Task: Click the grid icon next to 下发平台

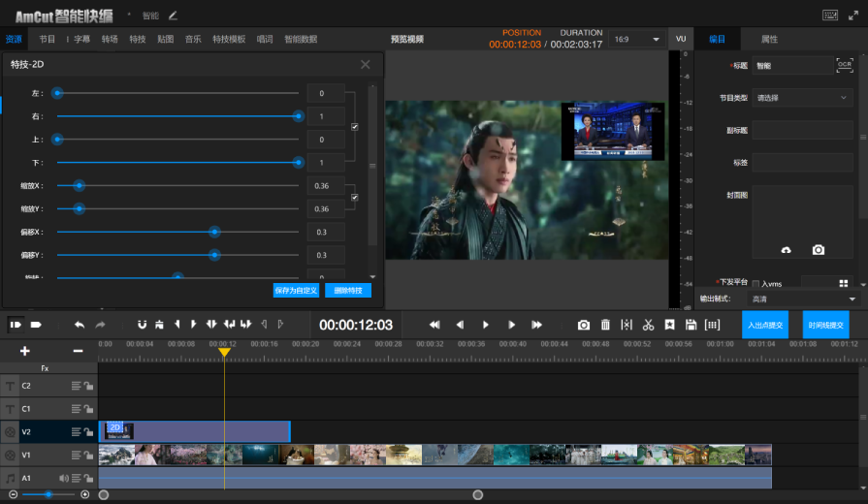Action: pyautogui.click(x=844, y=283)
